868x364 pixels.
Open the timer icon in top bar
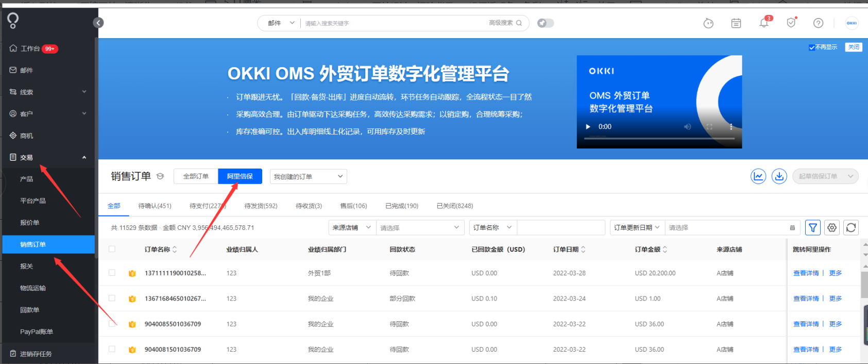coord(708,23)
